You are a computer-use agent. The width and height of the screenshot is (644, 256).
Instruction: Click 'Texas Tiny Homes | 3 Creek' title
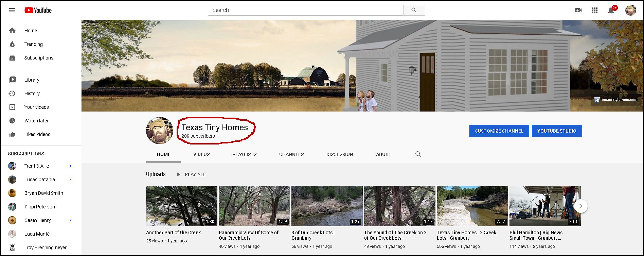tap(466, 235)
